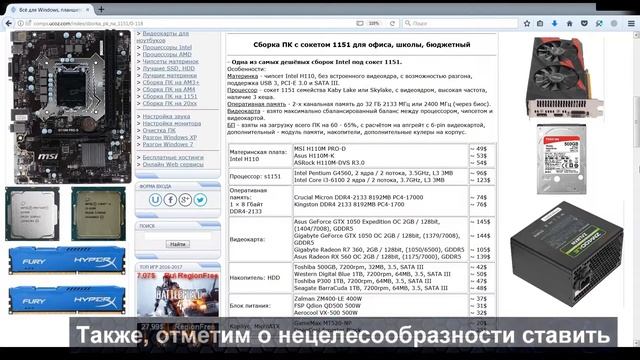Open 'Разгон Windows XP' link
Screen dimensions: 640x360
tap(169, 137)
